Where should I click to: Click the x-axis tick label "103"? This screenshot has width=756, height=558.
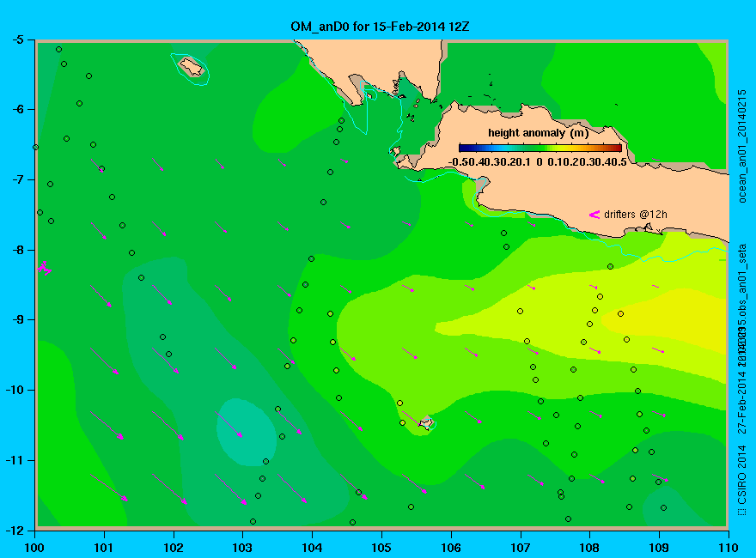[242, 548]
